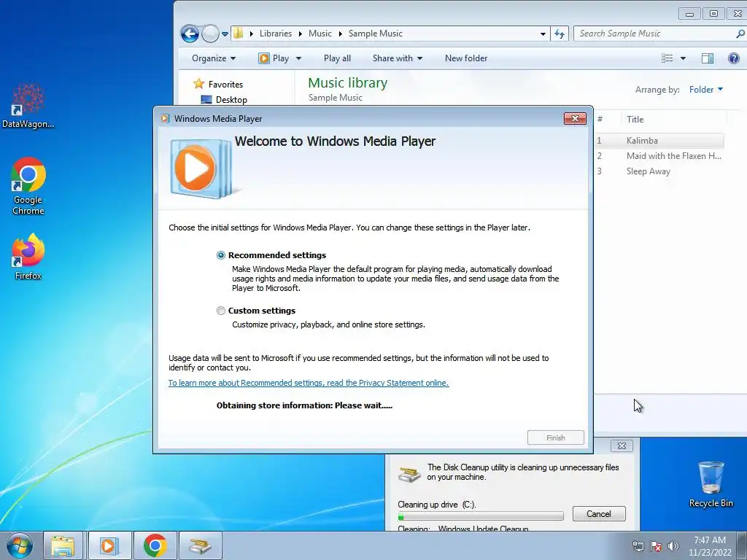Image resolution: width=747 pixels, height=560 pixels.
Task: Click the Music breadcrumb in the address bar
Action: pyautogui.click(x=320, y=34)
